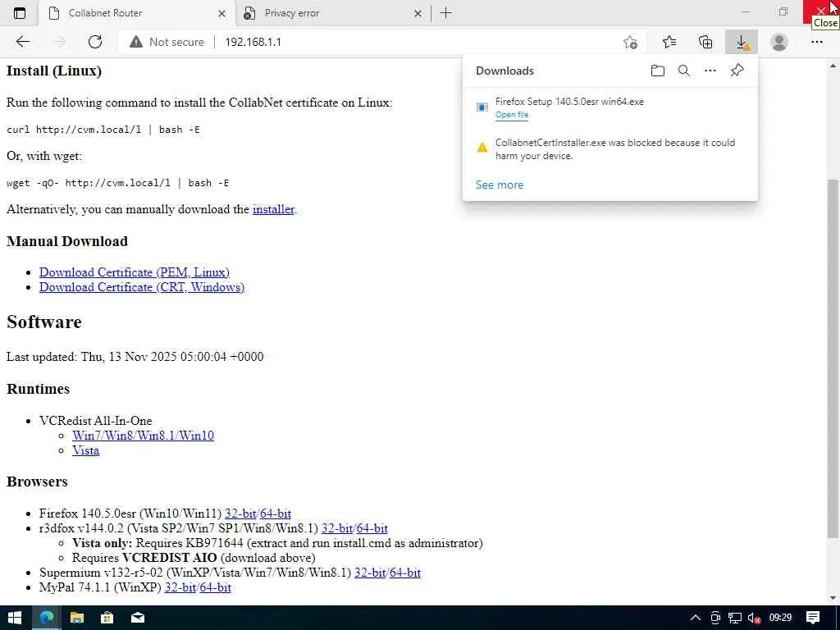The height and width of the screenshot is (630, 840).
Task: Download MyPal 74.1.1 64-bit
Action: pos(216,587)
